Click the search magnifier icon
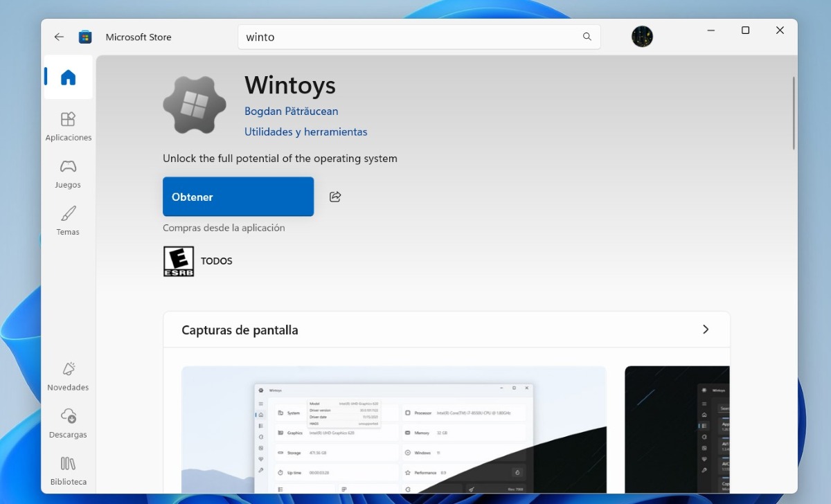 [586, 37]
